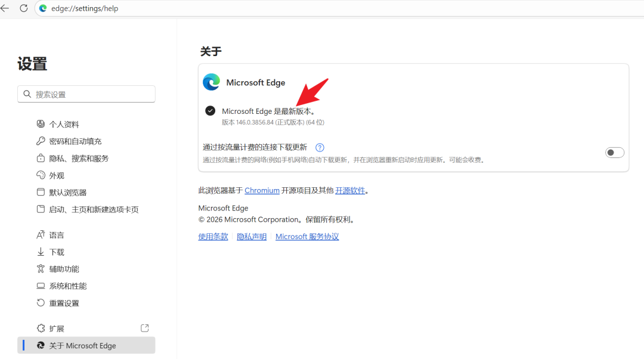Click the 设置 sidebar heading
This screenshot has height=359, width=644.
(32, 64)
